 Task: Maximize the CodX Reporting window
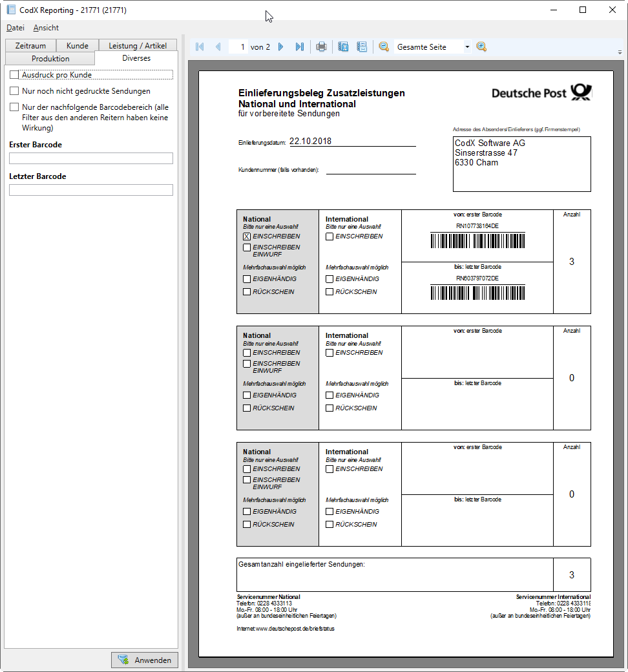click(x=583, y=10)
